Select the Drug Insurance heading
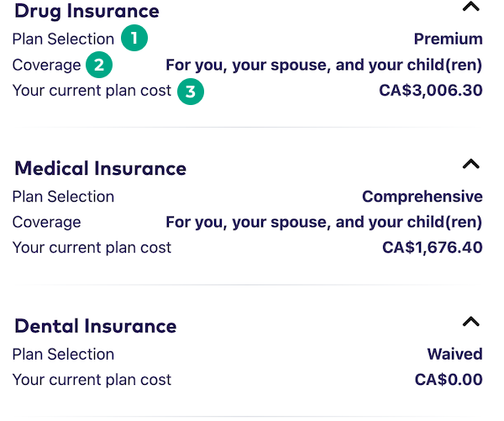This screenshot has width=504, height=421. pyautogui.click(x=87, y=11)
